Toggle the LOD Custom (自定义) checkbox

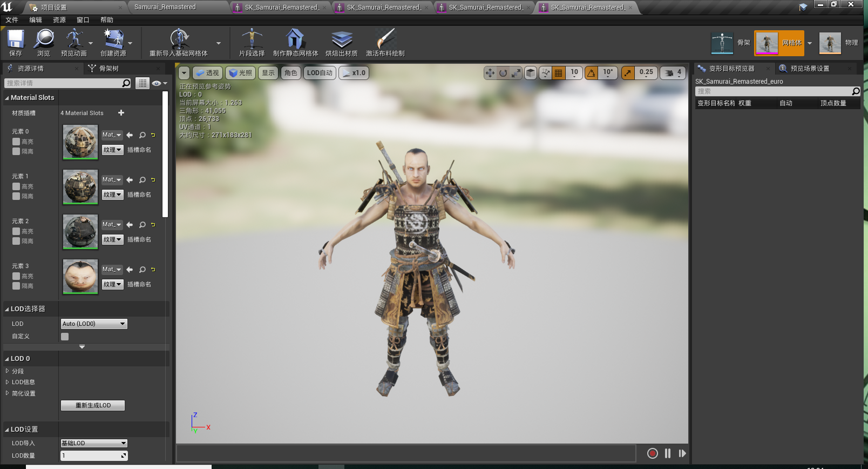click(65, 337)
